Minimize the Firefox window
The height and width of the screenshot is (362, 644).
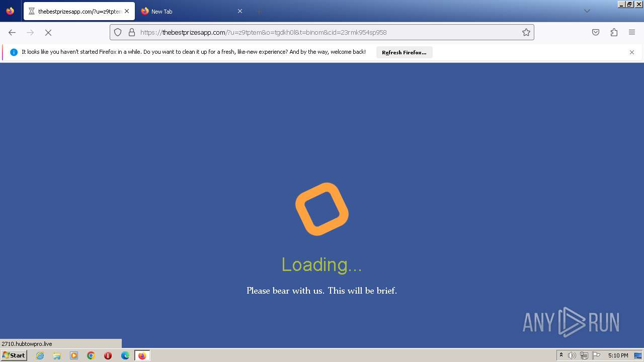(622, 4)
